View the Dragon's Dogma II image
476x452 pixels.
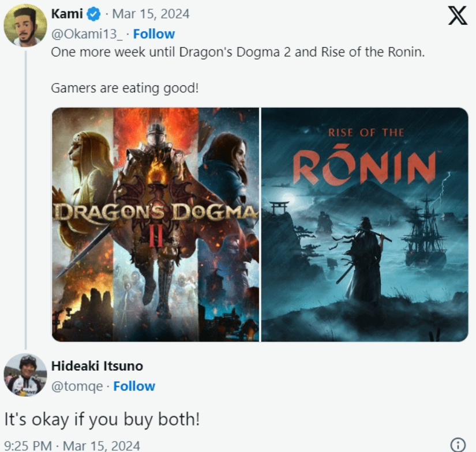point(155,224)
